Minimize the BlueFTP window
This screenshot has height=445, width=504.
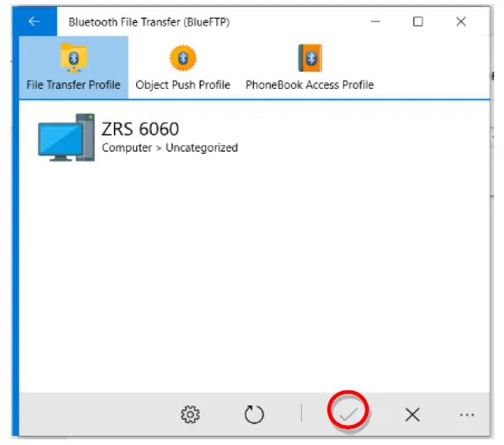(x=375, y=21)
